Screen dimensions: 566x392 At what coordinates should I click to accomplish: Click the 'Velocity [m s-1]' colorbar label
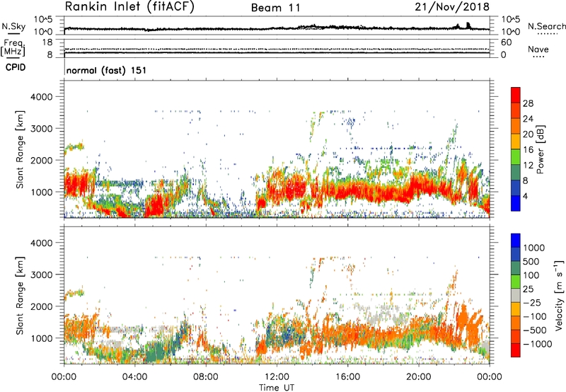[559, 295]
